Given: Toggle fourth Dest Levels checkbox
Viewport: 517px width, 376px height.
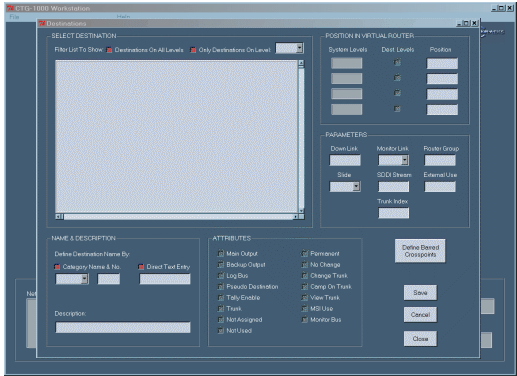Looking at the screenshot, I should pos(397,108).
